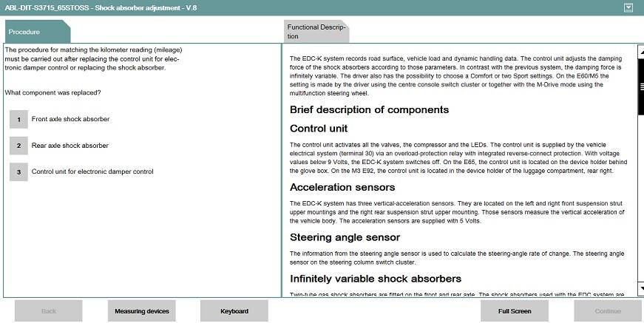644x323 pixels.
Task: Select option 2 Rear axle shock absorber
Action: pos(19,146)
